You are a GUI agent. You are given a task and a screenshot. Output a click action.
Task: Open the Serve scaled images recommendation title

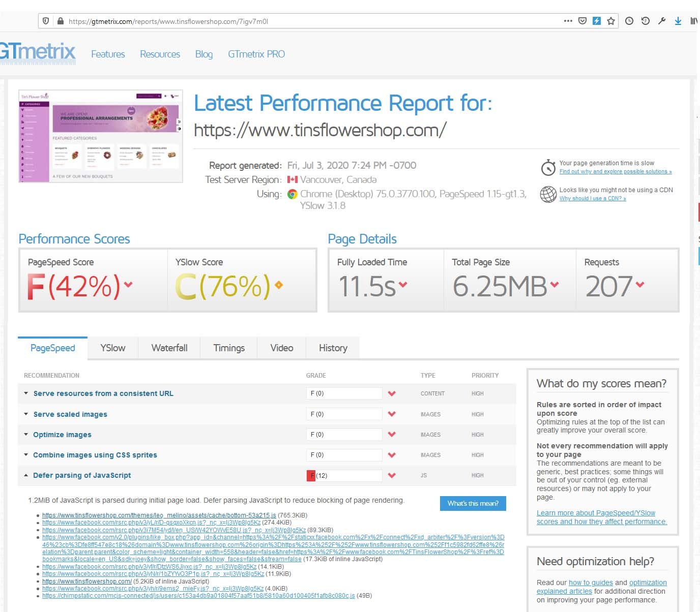[70, 414]
